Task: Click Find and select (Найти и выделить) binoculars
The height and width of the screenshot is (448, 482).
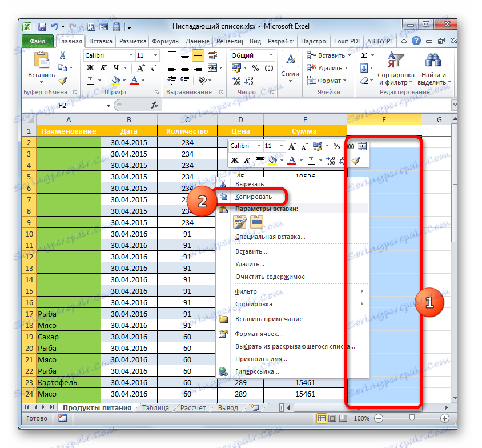Action: 433,69
